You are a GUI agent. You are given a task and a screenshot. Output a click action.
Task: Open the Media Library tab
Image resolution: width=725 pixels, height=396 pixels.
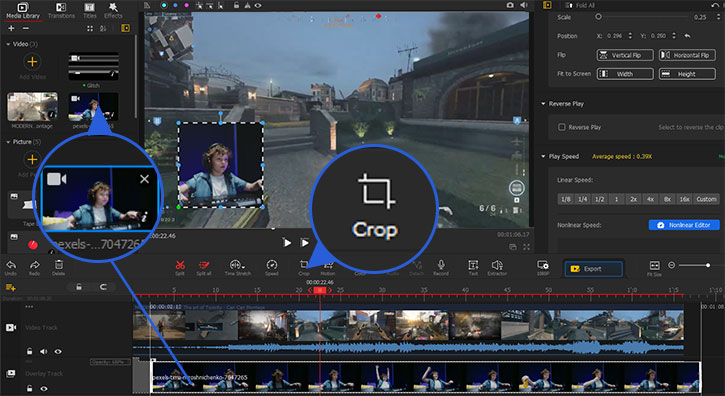(x=23, y=11)
